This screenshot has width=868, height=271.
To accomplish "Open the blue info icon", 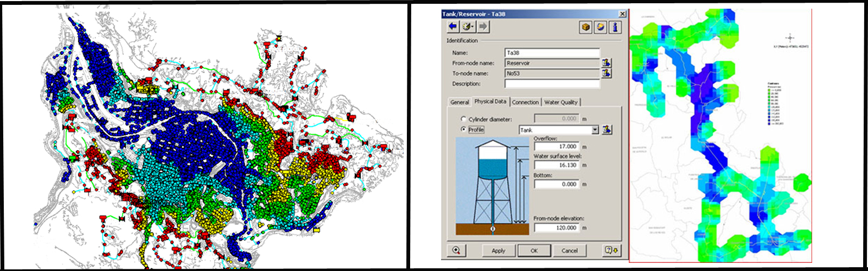I will coord(615,27).
